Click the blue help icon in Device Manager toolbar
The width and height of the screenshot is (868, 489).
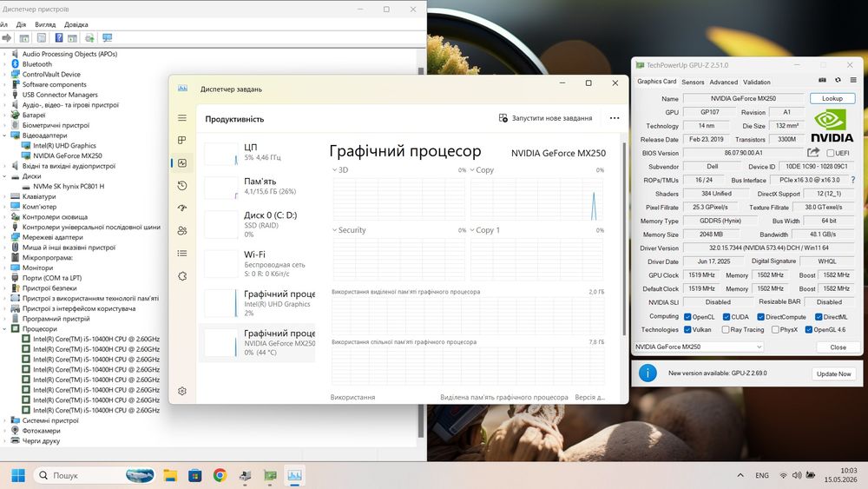coord(59,37)
